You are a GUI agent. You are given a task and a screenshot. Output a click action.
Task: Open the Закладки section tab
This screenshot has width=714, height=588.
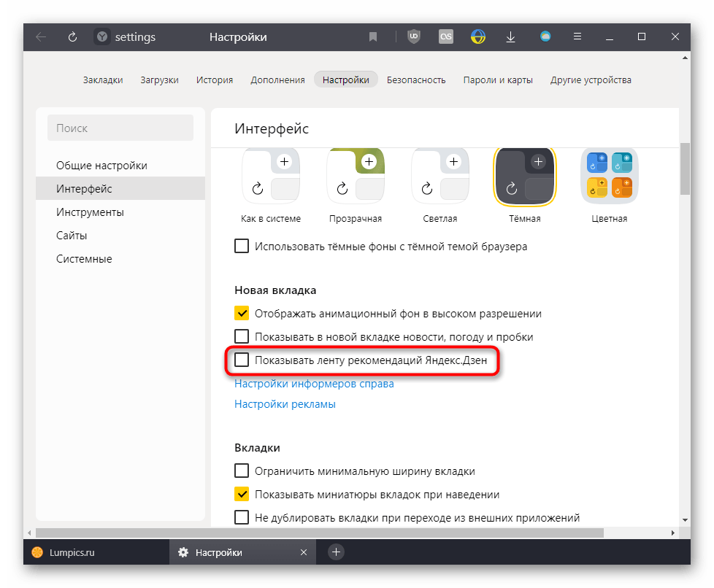[x=103, y=80]
